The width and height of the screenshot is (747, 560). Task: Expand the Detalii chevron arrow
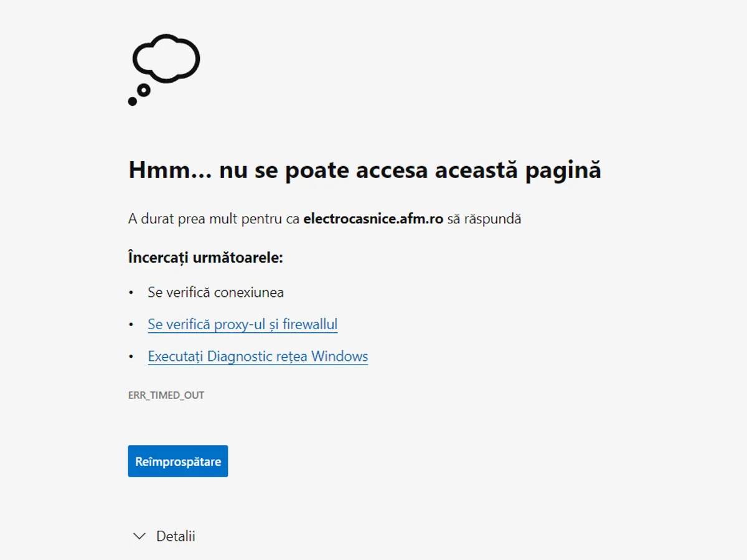click(140, 536)
